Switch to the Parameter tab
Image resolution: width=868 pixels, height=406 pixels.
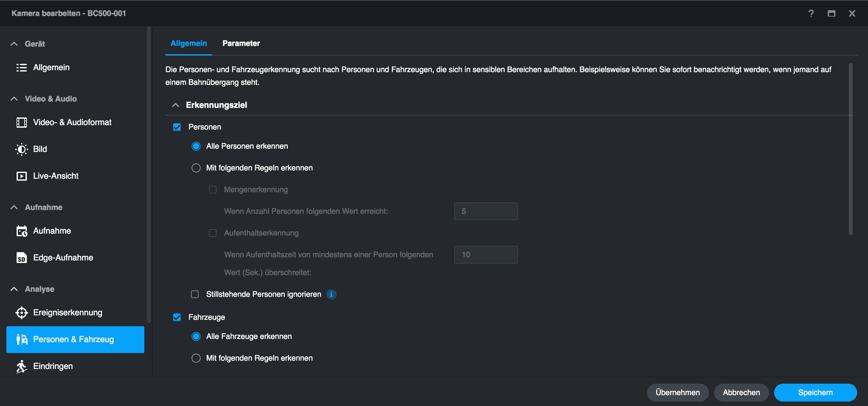tap(241, 43)
